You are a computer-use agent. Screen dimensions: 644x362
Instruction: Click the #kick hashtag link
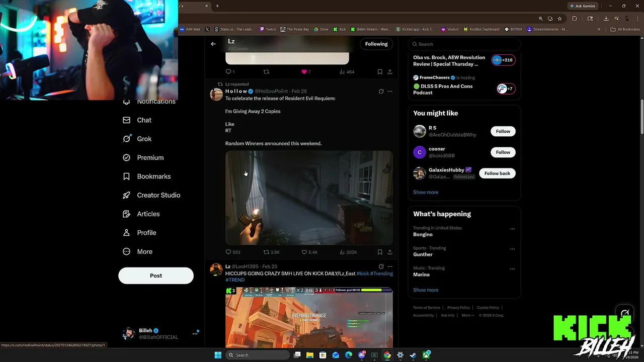point(363,274)
